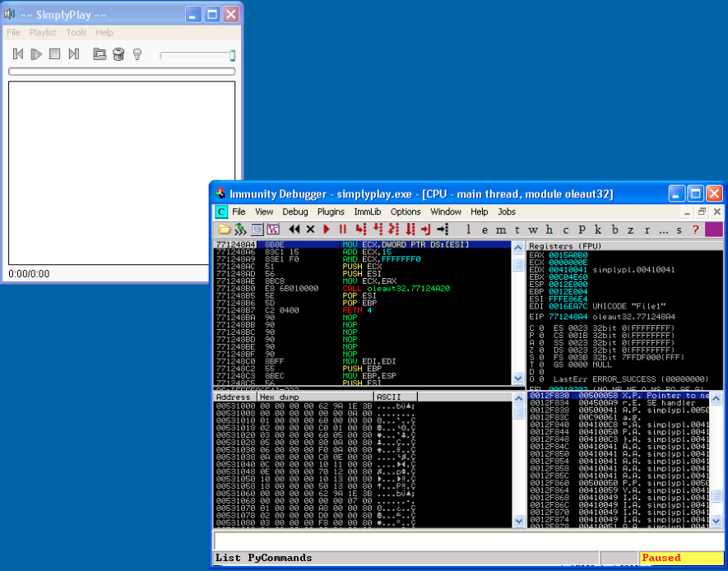The image size is (728, 571).
Task: Open SimplyPlay Help menu
Action: (x=104, y=32)
